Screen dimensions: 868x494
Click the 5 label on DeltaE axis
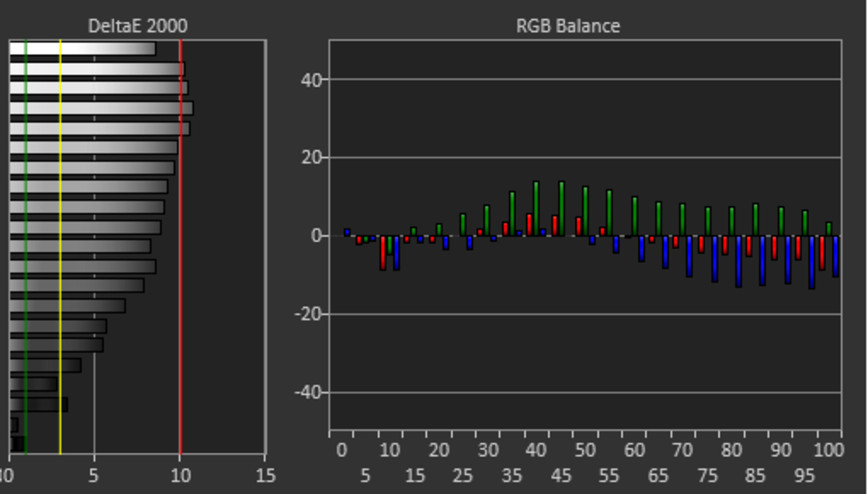(x=93, y=476)
